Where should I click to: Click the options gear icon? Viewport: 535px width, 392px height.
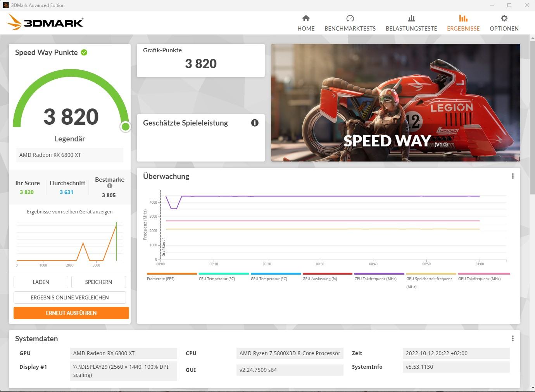coord(504,18)
